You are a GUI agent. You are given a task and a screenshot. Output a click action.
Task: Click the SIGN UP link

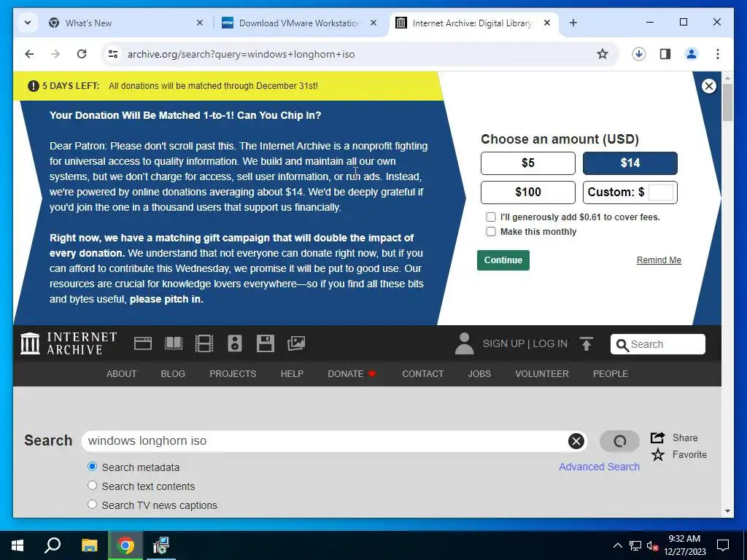coord(503,344)
